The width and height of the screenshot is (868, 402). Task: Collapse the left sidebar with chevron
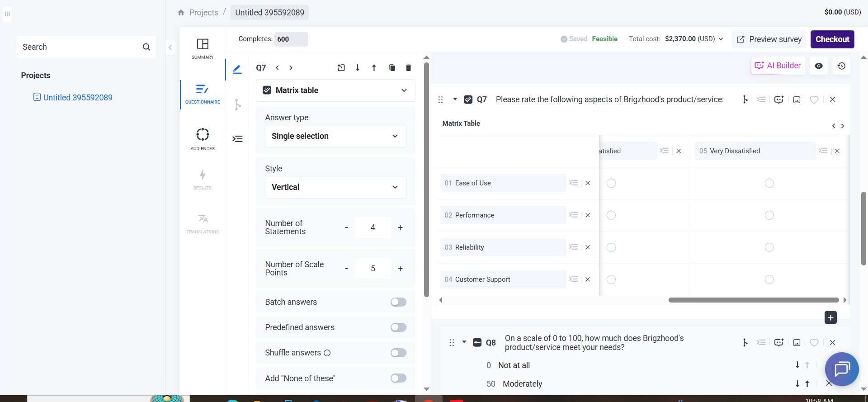tap(170, 47)
